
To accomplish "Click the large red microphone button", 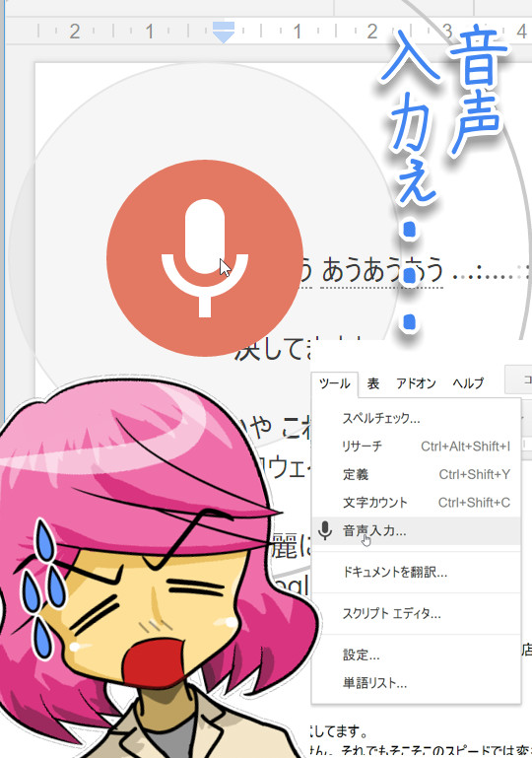I will pyautogui.click(x=205, y=258).
